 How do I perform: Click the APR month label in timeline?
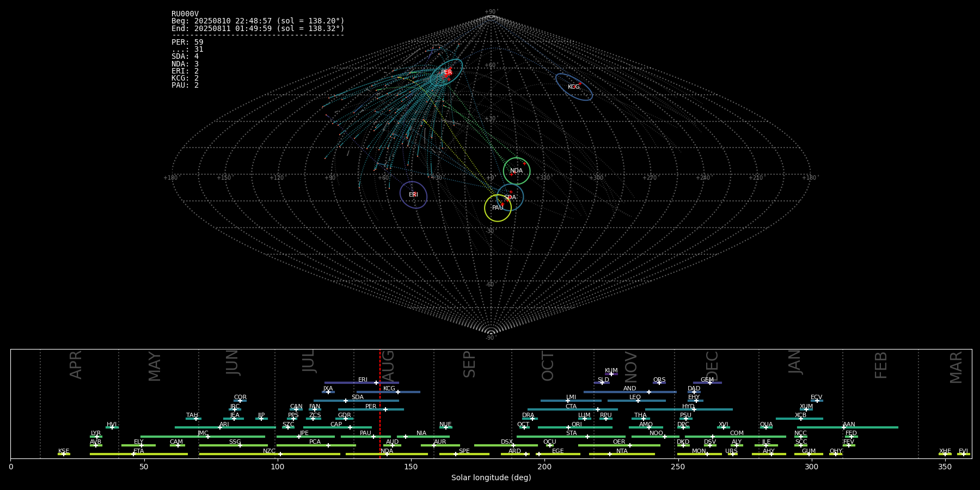point(76,365)
